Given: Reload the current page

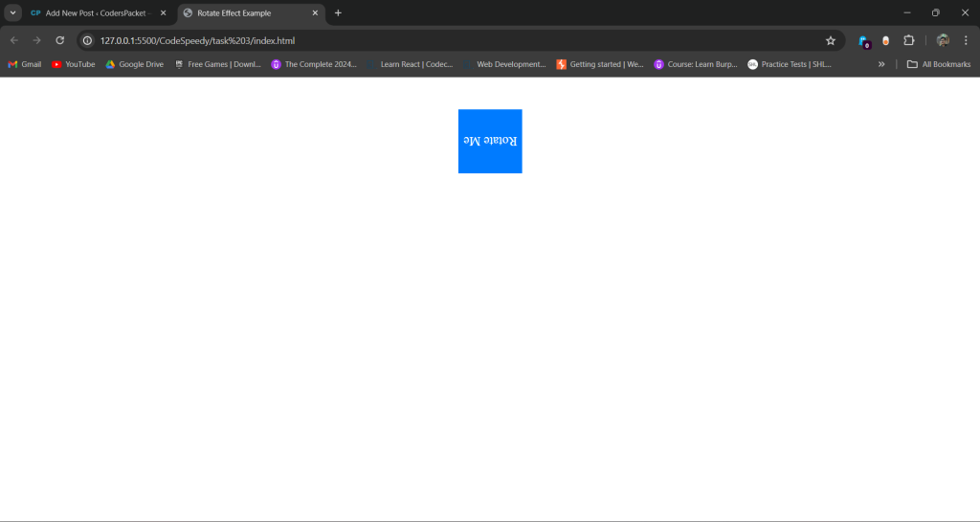Looking at the screenshot, I should 59,40.
